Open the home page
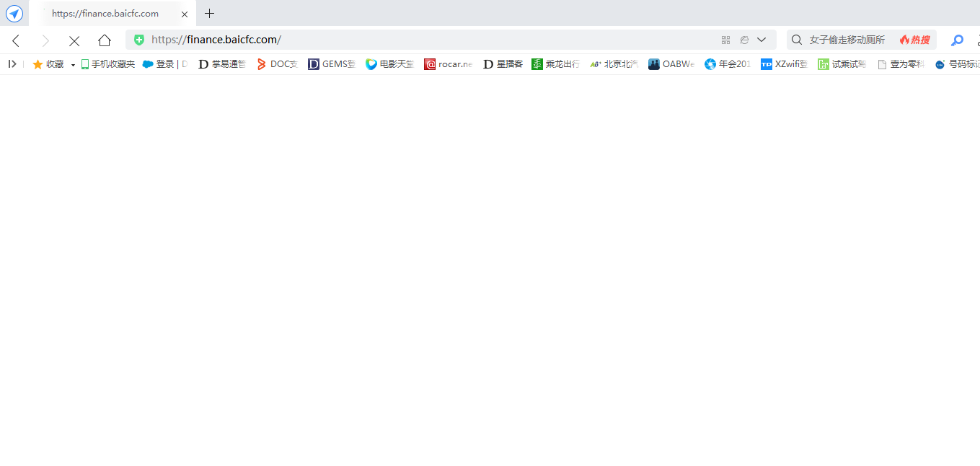The height and width of the screenshot is (466, 980). [105, 40]
